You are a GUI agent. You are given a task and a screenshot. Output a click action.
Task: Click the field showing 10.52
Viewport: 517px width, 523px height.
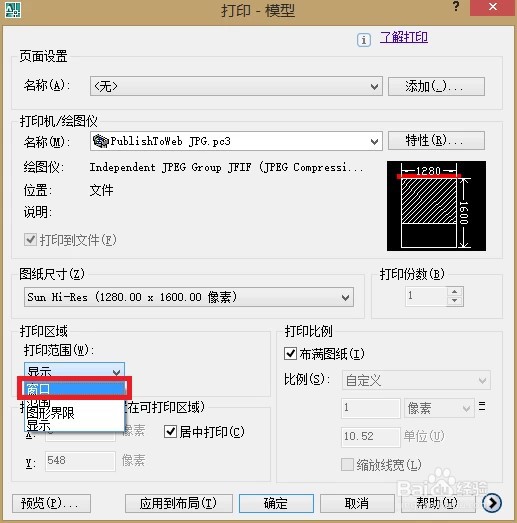coord(371,437)
